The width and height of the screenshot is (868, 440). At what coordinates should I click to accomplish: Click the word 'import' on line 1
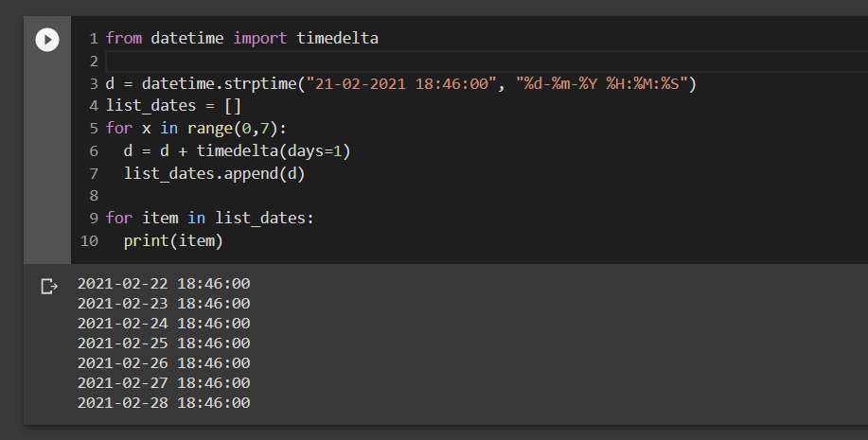tap(260, 38)
